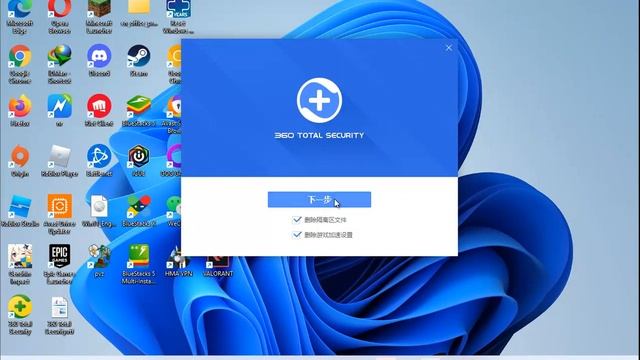Uncheck the 删除游戏加速设置 checkbox
The image size is (640, 360).
tap(297, 235)
